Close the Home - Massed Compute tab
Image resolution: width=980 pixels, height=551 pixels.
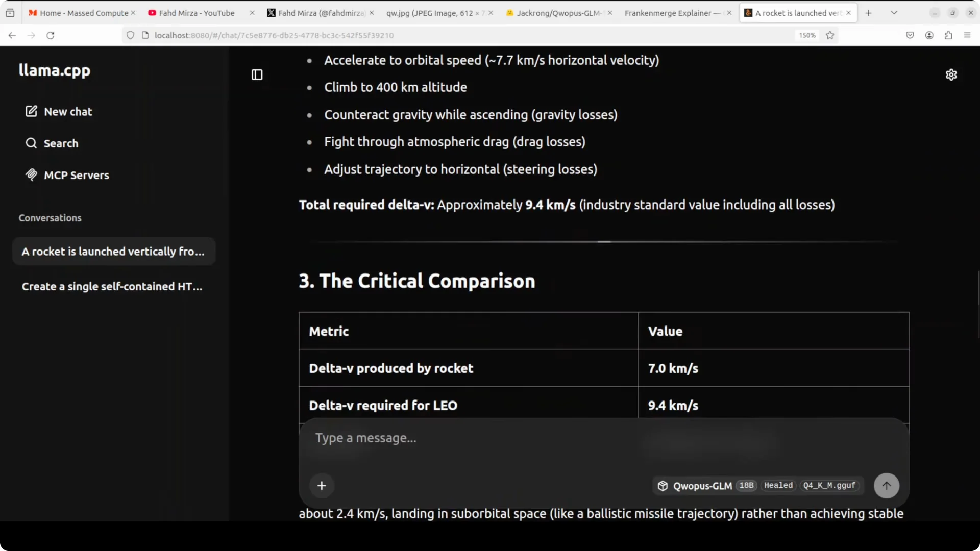133,13
